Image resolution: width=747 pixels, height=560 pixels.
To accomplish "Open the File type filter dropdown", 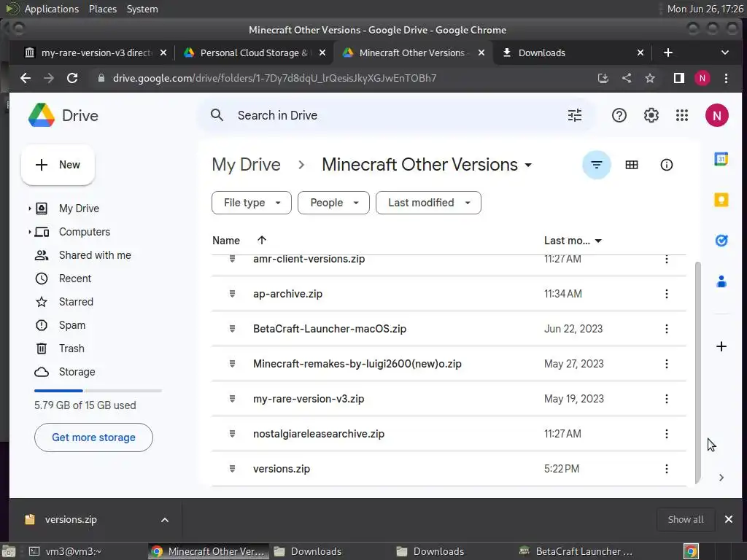I will point(252,203).
